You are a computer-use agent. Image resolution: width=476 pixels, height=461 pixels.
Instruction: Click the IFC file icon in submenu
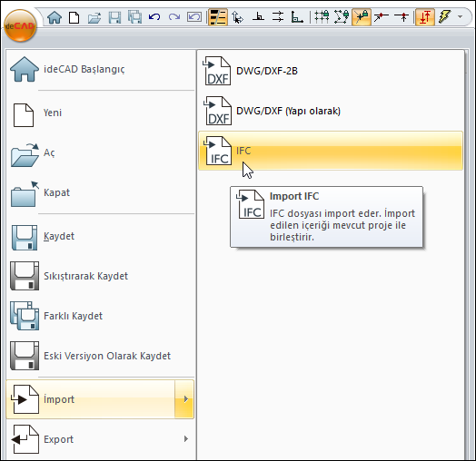(217, 151)
